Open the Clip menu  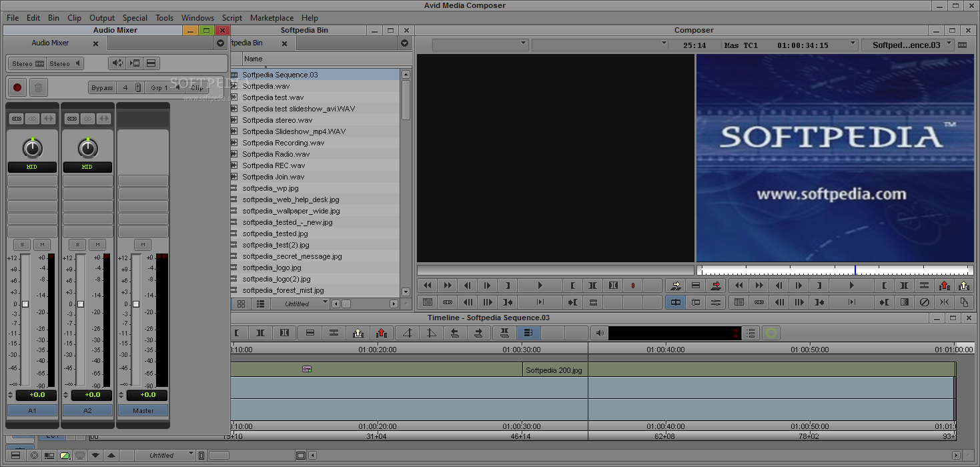[x=74, y=18]
